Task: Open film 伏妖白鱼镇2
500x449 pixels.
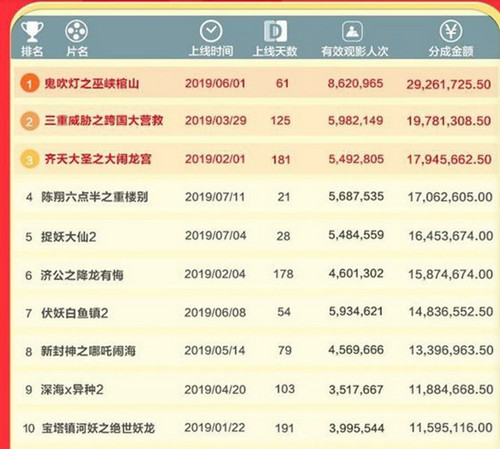Action: pyautogui.click(x=75, y=313)
